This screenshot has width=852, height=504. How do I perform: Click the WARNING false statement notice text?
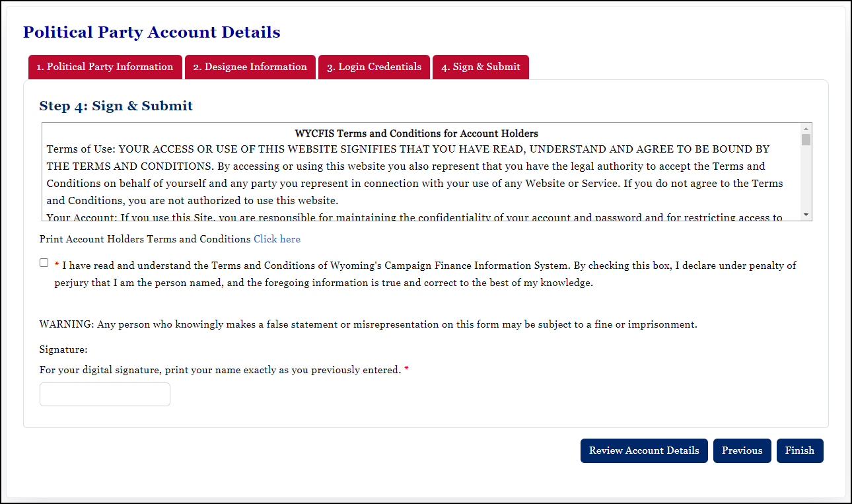[368, 324]
